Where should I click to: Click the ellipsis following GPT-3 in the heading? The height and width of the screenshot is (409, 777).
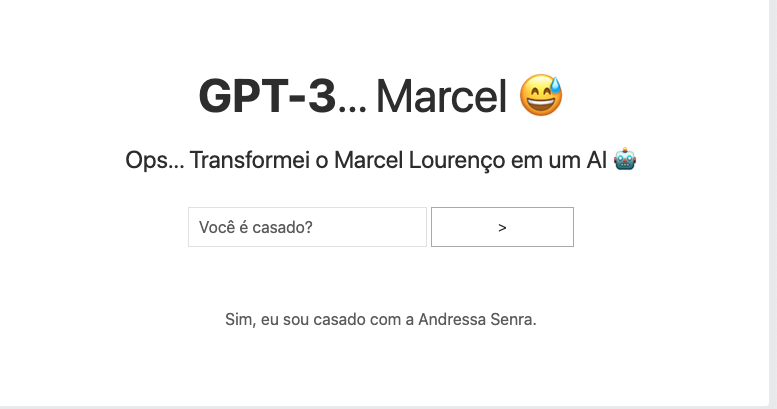click(352, 108)
